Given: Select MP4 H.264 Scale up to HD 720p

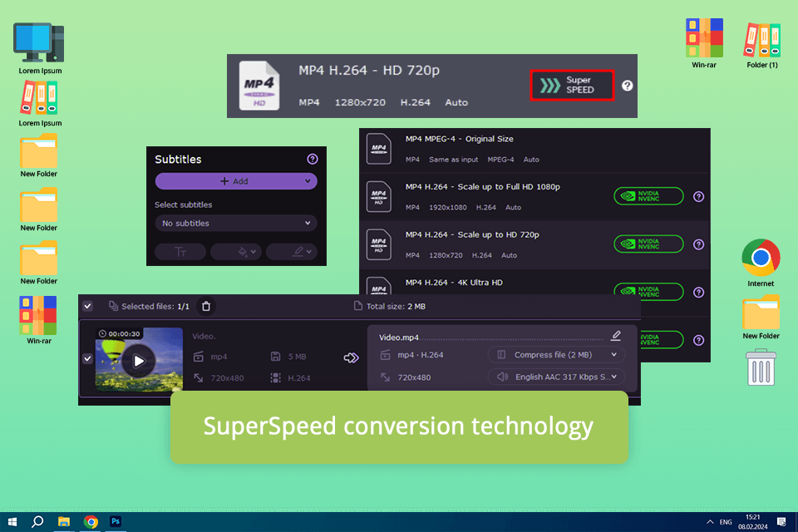Looking at the screenshot, I should [534, 244].
